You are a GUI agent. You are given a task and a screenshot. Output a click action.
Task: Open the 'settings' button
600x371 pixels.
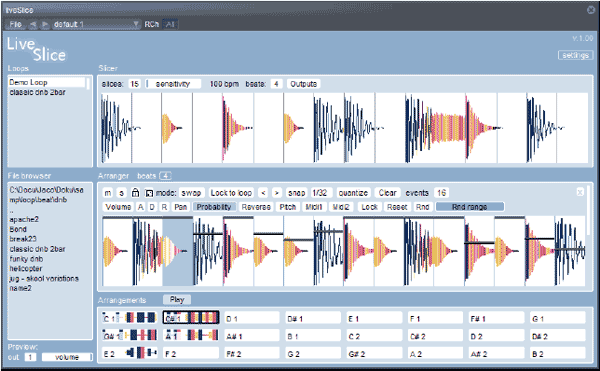point(575,55)
